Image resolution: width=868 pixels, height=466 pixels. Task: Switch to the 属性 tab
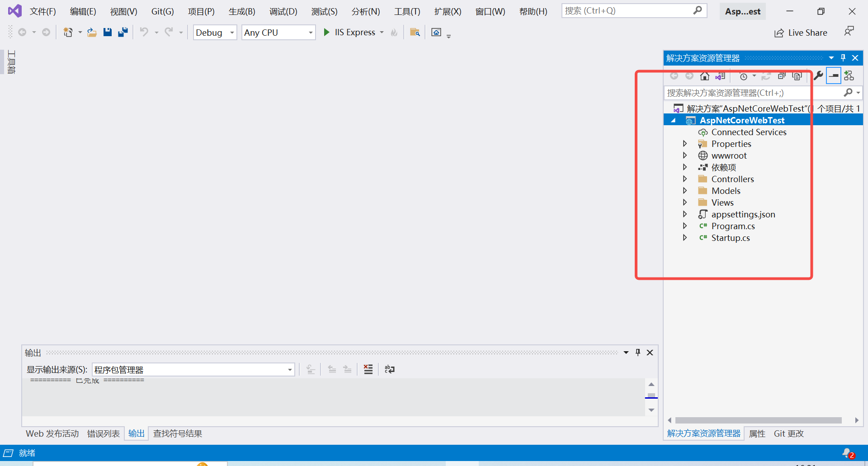(x=757, y=433)
